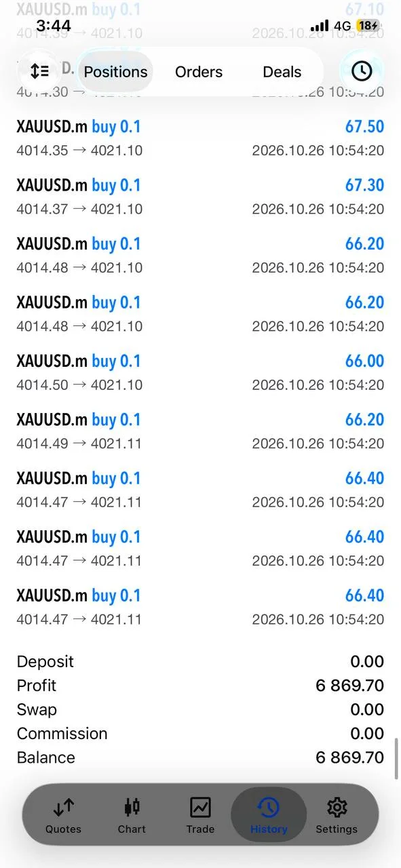The image size is (401, 868).
Task: Tap the 3:44 clock in status bar
Action: [x=54, y=26]
